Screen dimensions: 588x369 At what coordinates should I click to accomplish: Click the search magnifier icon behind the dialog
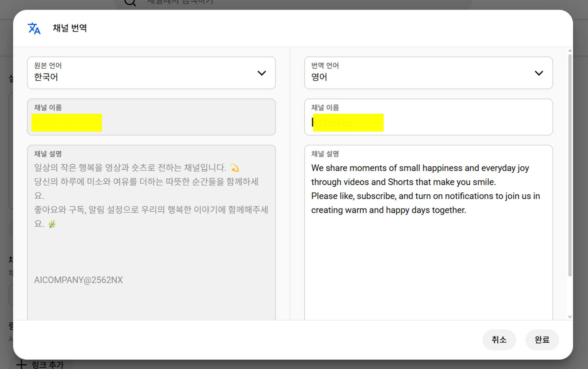130,3
